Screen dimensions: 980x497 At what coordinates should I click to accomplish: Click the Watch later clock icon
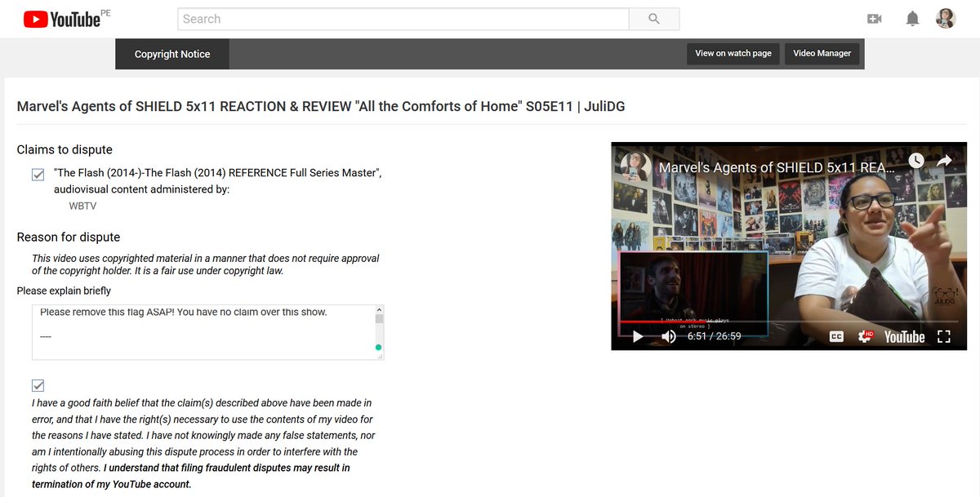(916, 161)
